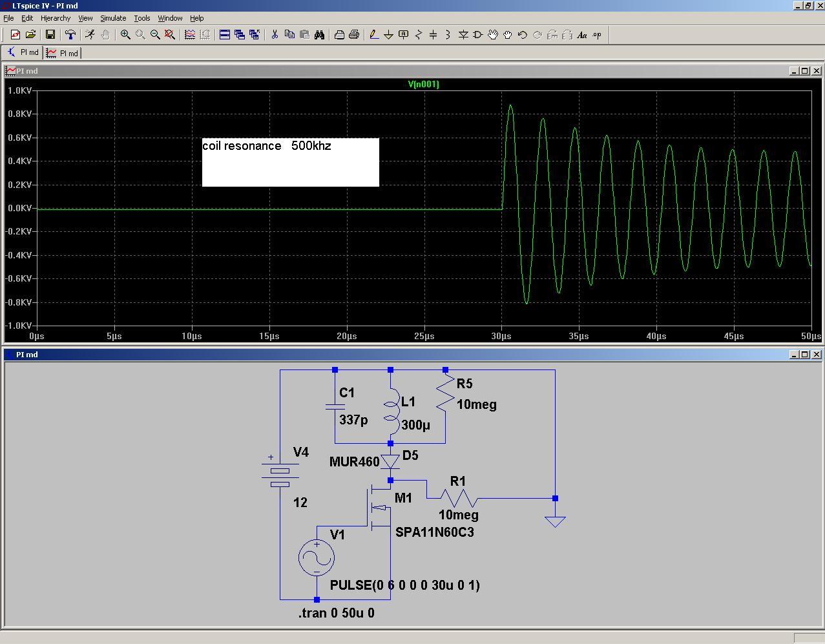The image size is (825, 644).
Task: Click the .tran 0 50u 0 directive
Action: [336, 613]
